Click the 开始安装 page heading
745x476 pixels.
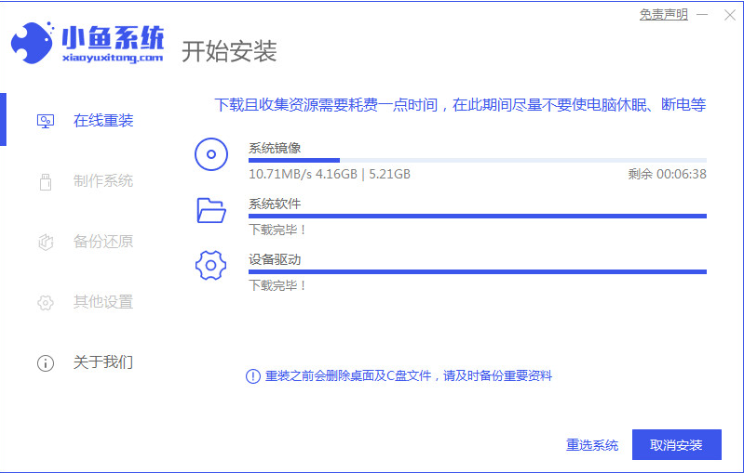pos(229,51)
